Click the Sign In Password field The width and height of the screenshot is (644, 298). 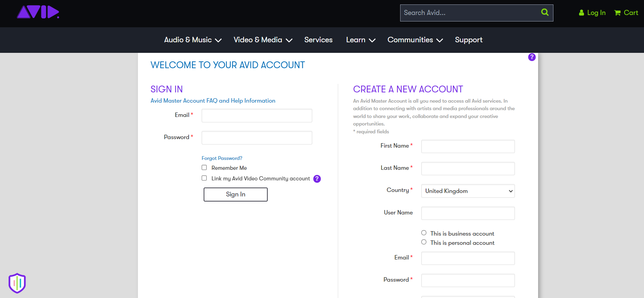pos(257,138)
